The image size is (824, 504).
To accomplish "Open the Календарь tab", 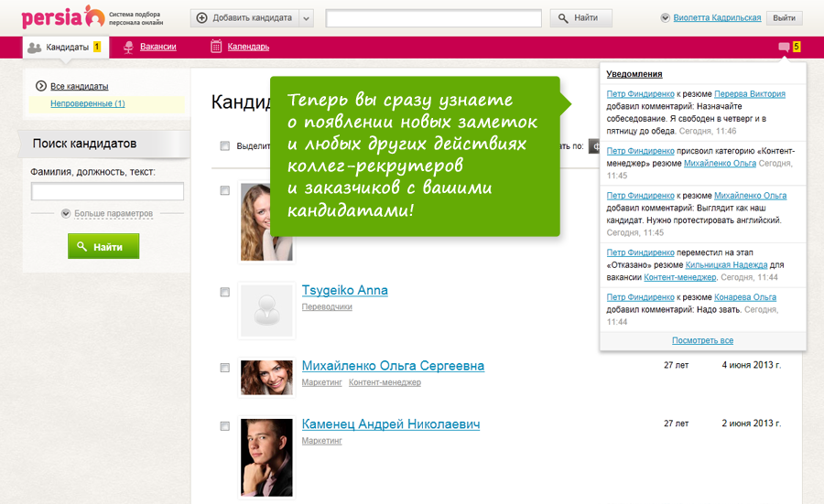I will pos(248,47).
